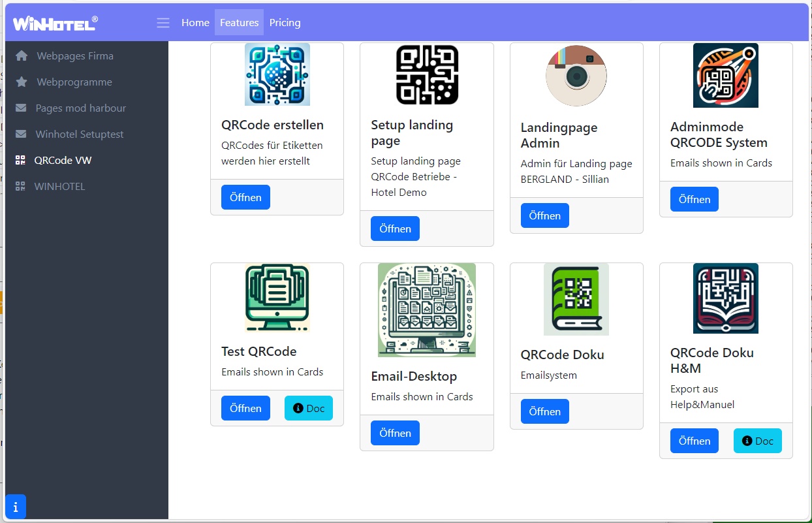The image size is (812, 523).
Task: Open Doc for QRCode Doku H&M
Action: point(758,441)
